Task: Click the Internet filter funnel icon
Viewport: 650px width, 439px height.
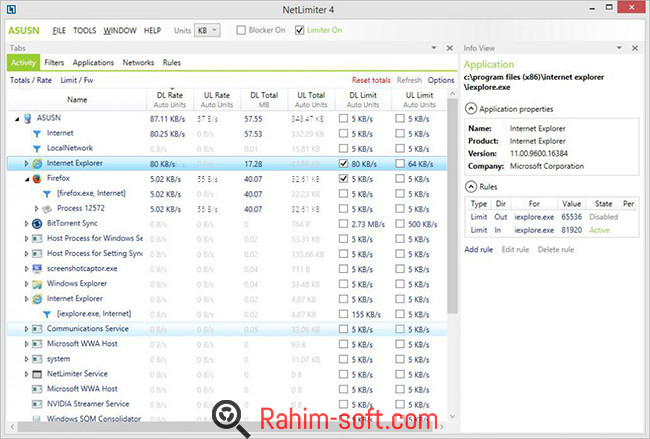Action: 37,133
